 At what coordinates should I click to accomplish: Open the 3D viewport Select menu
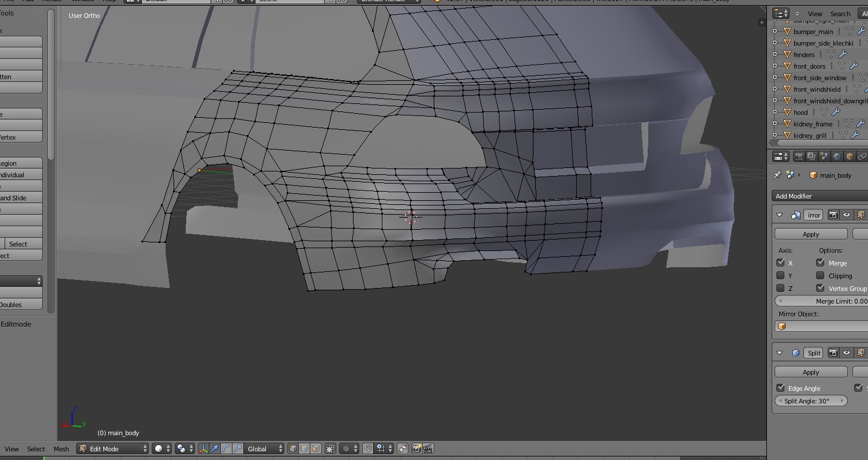tap(36, 448)
